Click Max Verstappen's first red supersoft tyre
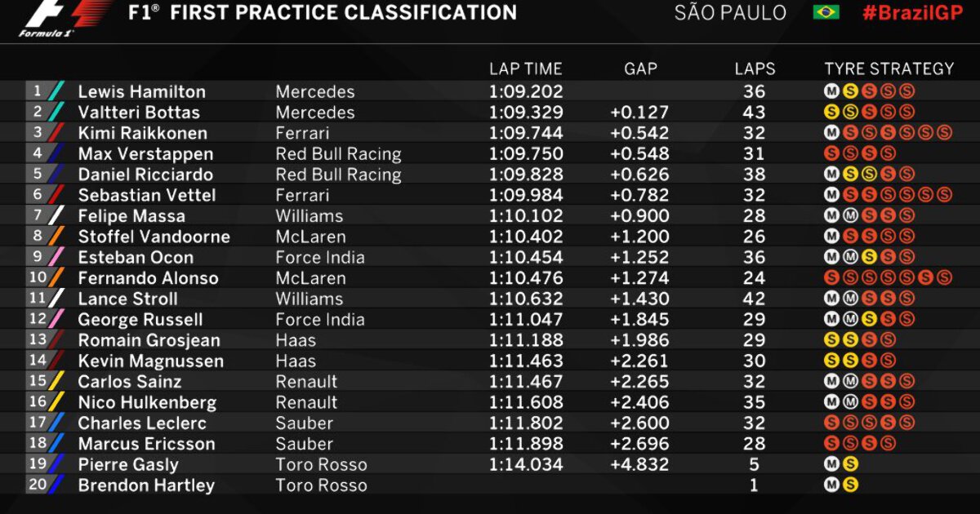The height and width of the screenshot is (514, 980). [x=831, y=153]
